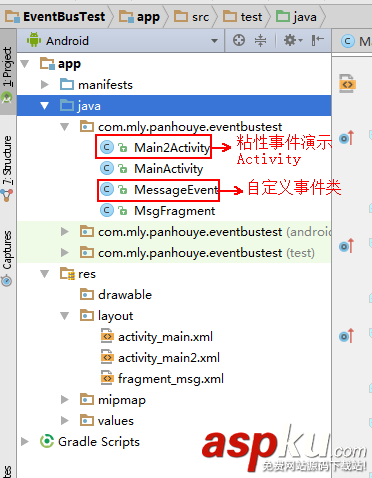Image resolution: width=372 pixels, height=478 pixels.
Task: Select activity_main.xml layout file
Action: [165, 337]
